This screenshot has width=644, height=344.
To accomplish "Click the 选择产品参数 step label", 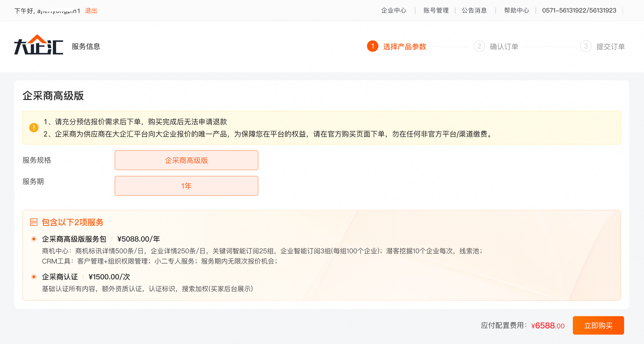I will (x=405, y=47).
